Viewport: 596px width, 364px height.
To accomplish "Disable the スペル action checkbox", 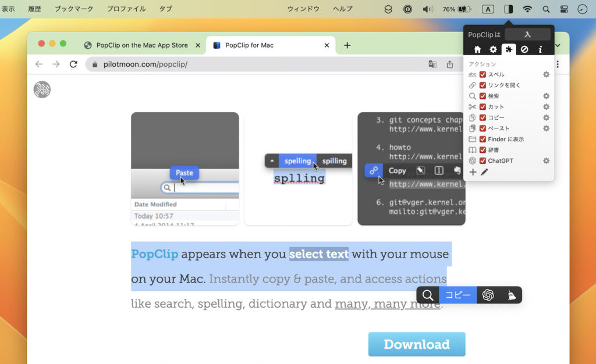I will 484,74.
